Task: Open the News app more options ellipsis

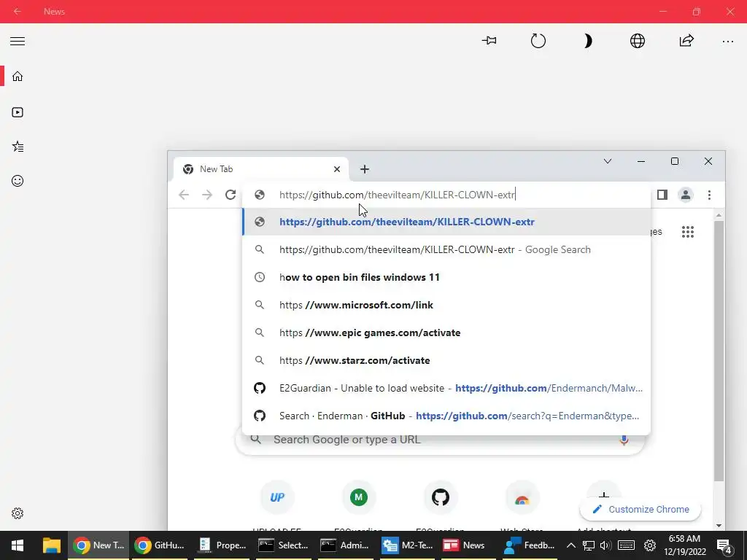Action: (x=728, y=42)
